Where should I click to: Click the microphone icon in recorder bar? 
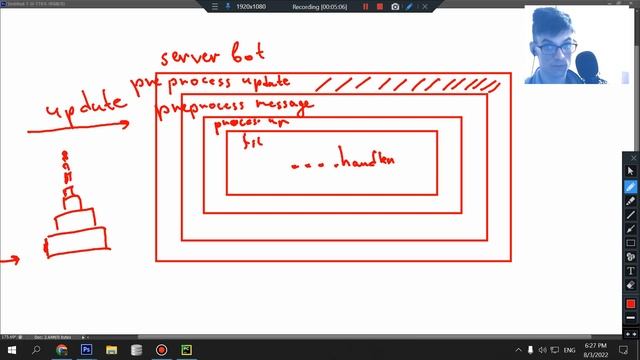point(227,7)
